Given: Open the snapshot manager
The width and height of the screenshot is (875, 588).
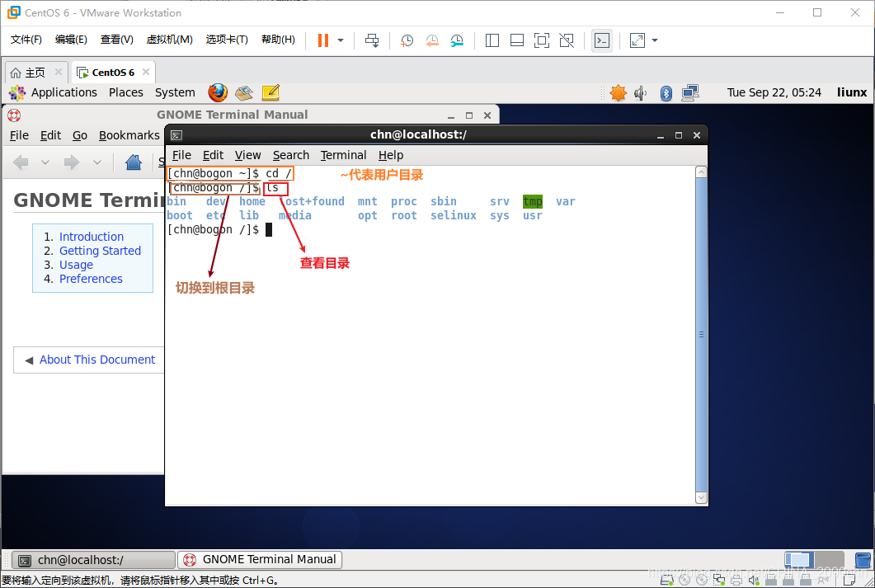Looking at the screenshot, I should 457,40.
